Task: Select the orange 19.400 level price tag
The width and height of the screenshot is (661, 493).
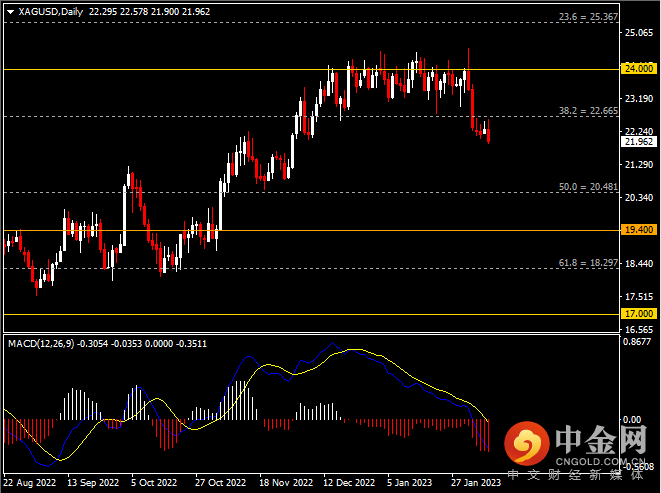Action: (x=637, y=230)
